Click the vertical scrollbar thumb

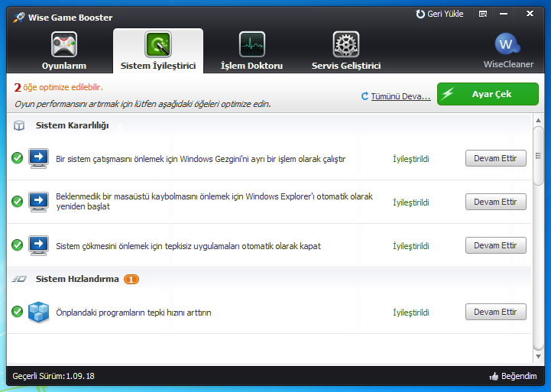tap(538, 156)
